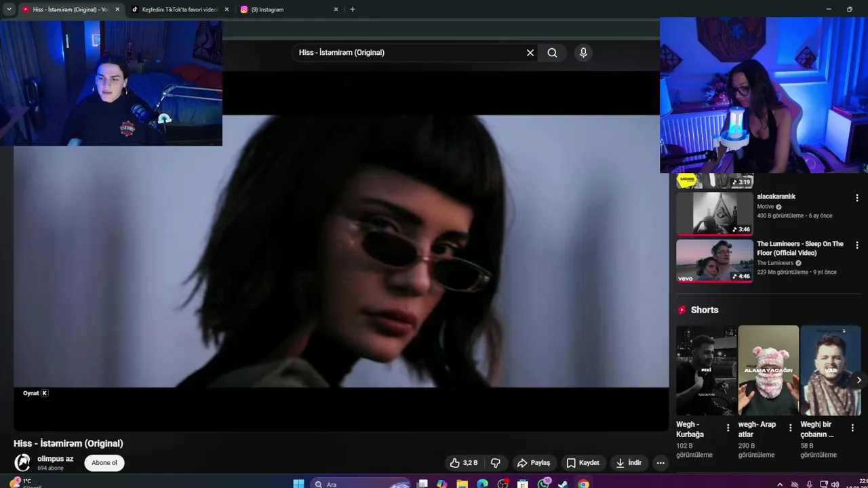The width and height of the screenshot is (868, 488).
Task: Open WhatsApp from the taskbar
Action: pos(544,484)
